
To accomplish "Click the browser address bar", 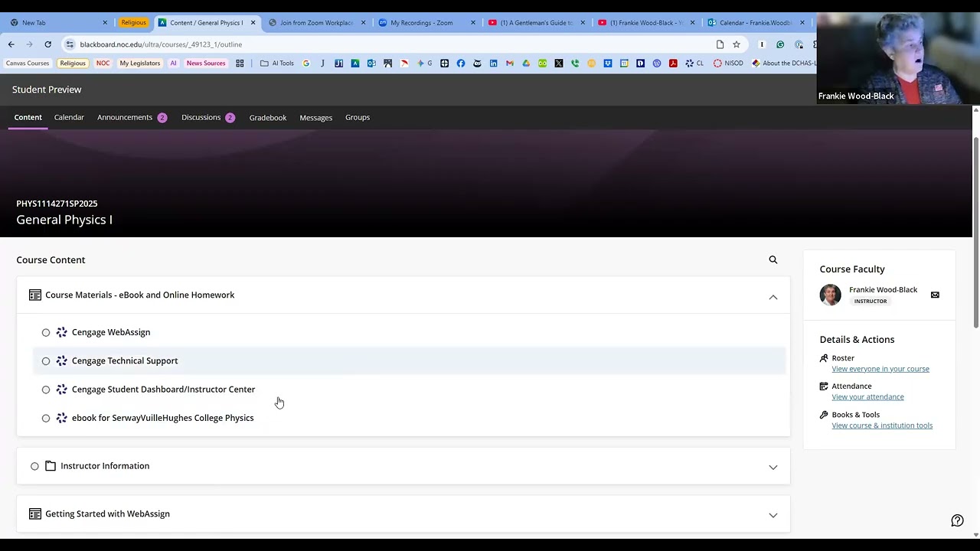I will [x=390, y=44].
